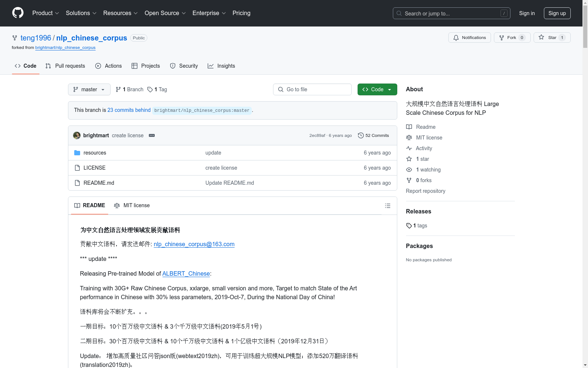Screen dimensions: 588x368
Task: View the 1 Branch list
Action: pos(129,89)
